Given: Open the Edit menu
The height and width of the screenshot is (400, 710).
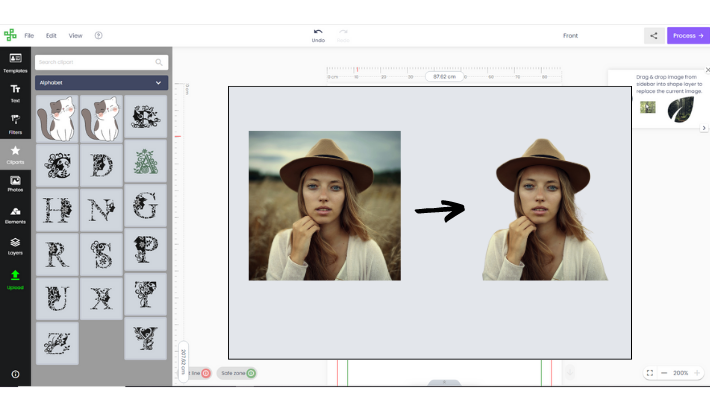Looking at the screenshot, I should pos(51,35).
